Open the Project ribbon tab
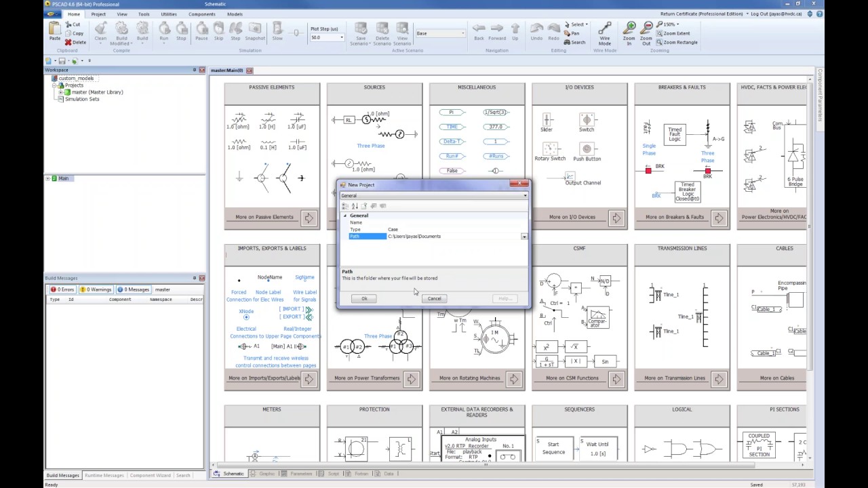 click(98, 14)
